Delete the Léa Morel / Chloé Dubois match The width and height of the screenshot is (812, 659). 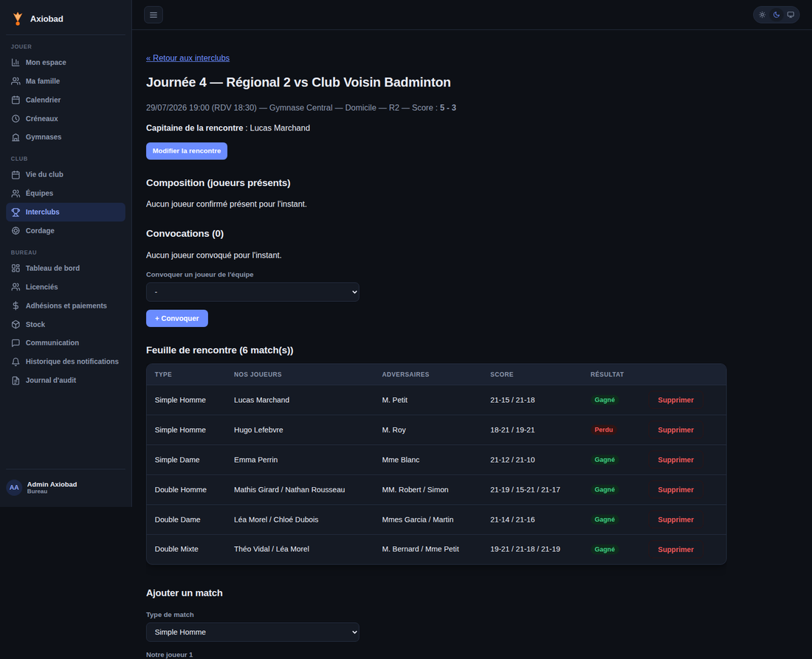point(675,520)
